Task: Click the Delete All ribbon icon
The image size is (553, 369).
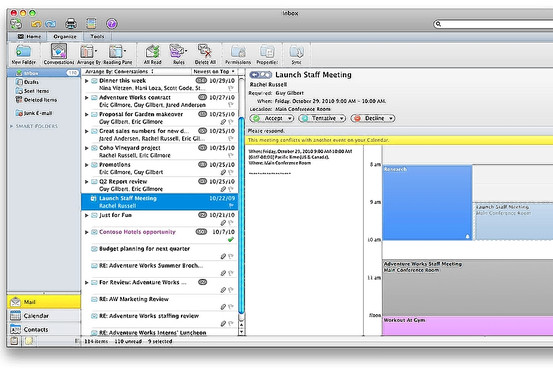Action: pos(205,54)
